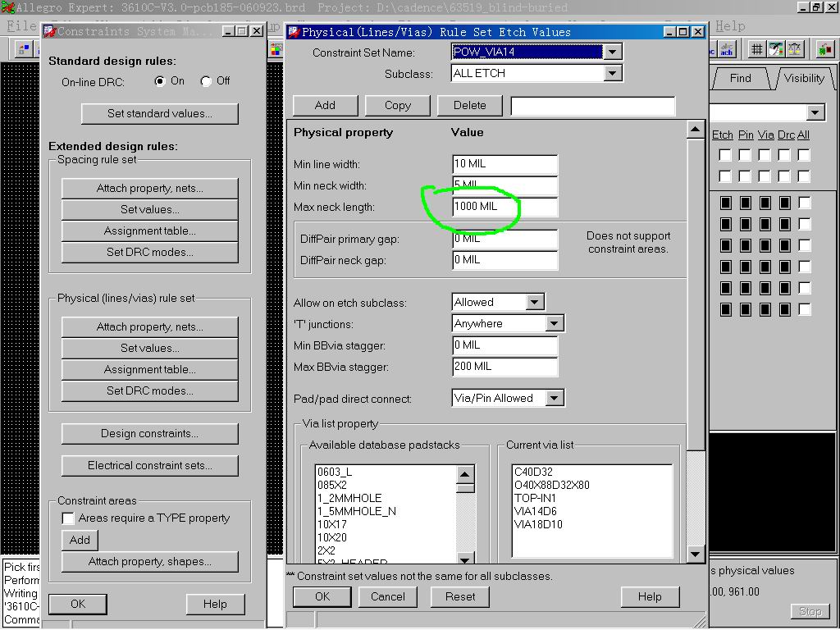Tick first-row checkbox under Pin heading

745,155
